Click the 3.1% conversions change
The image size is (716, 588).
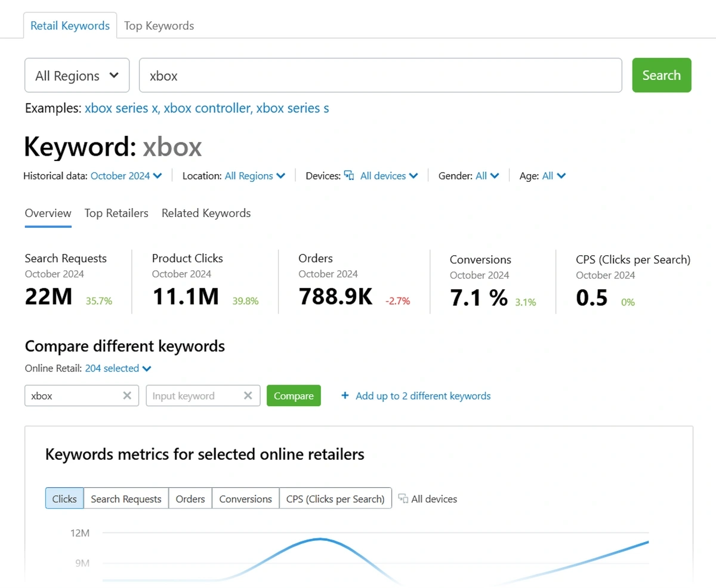(526, 302)
